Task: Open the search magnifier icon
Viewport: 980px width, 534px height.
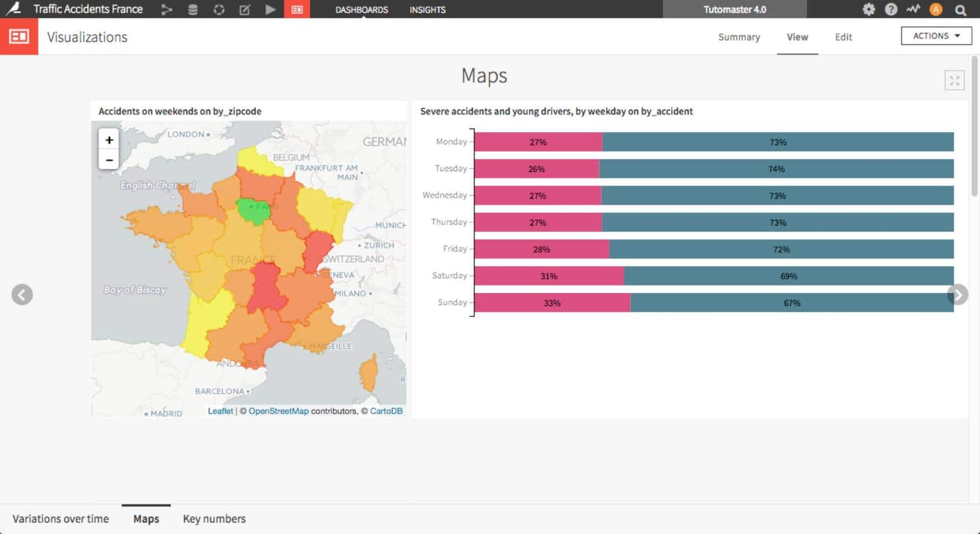Action: point(961,10)
